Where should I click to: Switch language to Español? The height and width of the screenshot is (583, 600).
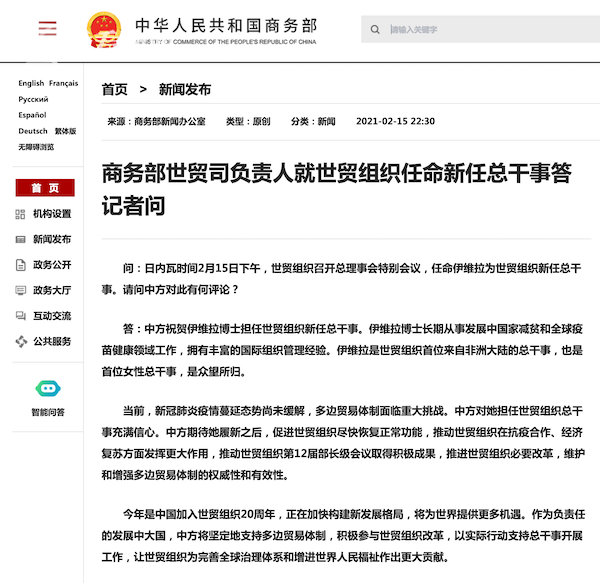32,115
